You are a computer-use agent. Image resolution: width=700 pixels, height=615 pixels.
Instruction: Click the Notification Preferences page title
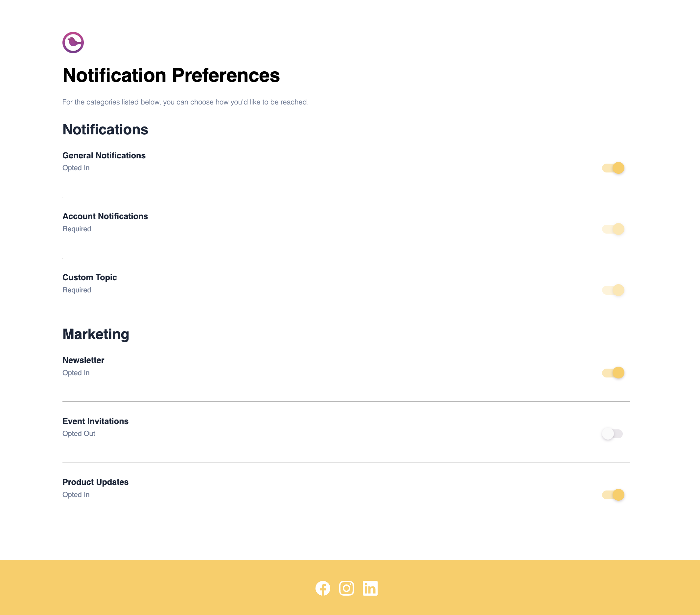pyautogui.click(x=171, y=75)
